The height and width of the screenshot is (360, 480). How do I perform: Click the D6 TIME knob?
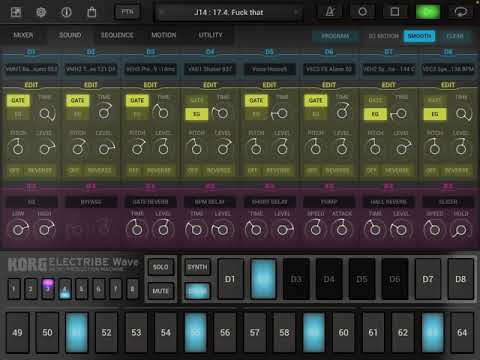pyautogui.click(x=342, y=113)
